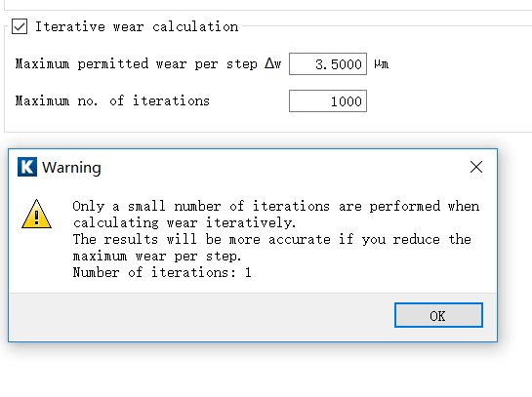Close the Warning dialog with X

tap(476, 167)
